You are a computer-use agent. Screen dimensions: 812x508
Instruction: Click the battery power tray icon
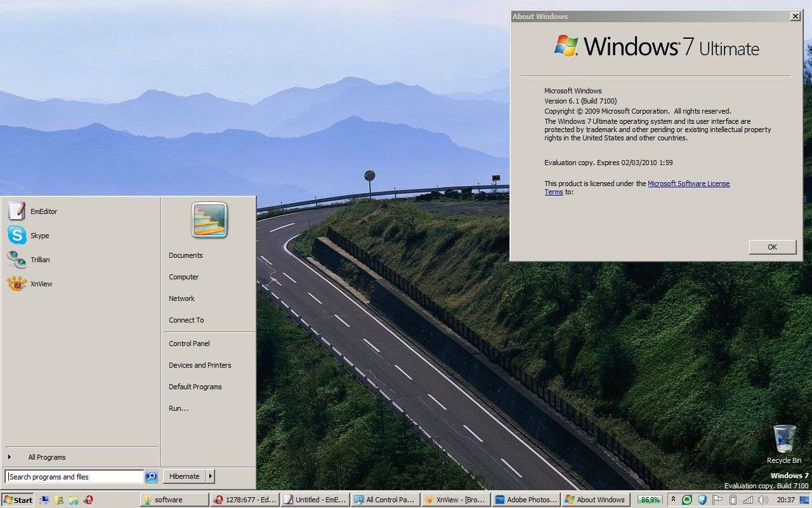click(x=732, y=500)
